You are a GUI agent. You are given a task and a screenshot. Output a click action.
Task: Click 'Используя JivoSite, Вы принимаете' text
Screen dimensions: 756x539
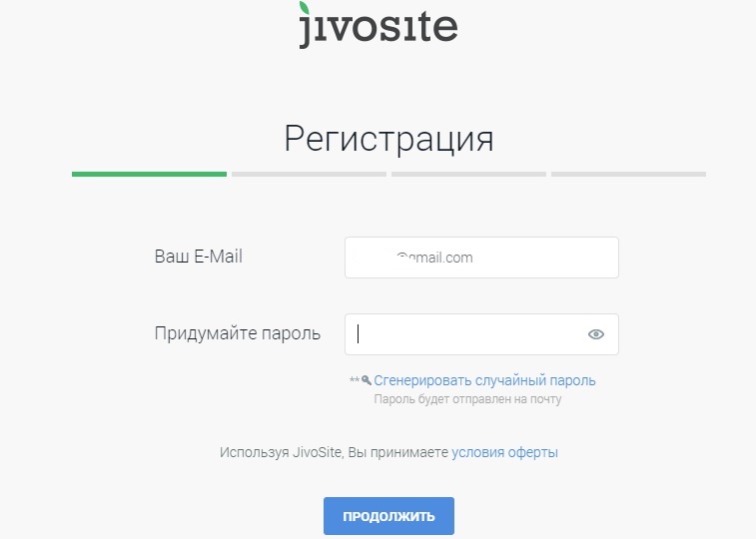tap(334, 452)
